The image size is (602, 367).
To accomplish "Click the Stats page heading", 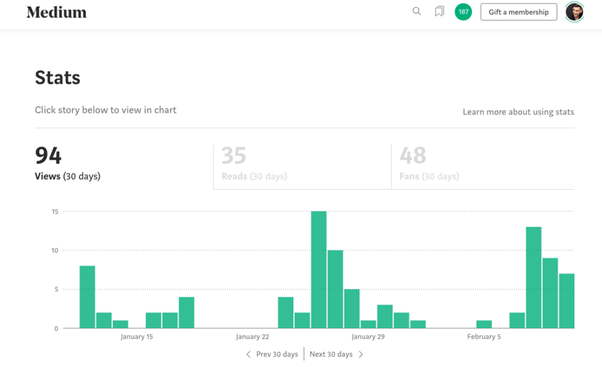I will [x=58, y=78].
